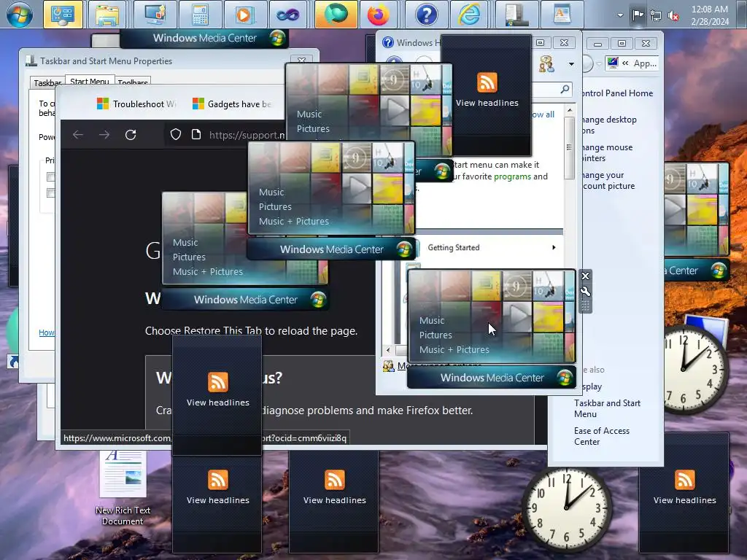This screenshot has width=747, height=560.
Task: Open the Windows Start orb
Action: (20, 15)
